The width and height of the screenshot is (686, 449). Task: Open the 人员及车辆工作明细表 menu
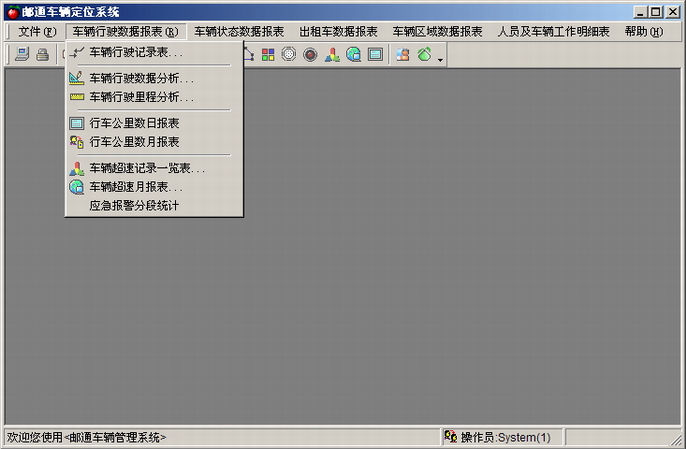(553, 32)
